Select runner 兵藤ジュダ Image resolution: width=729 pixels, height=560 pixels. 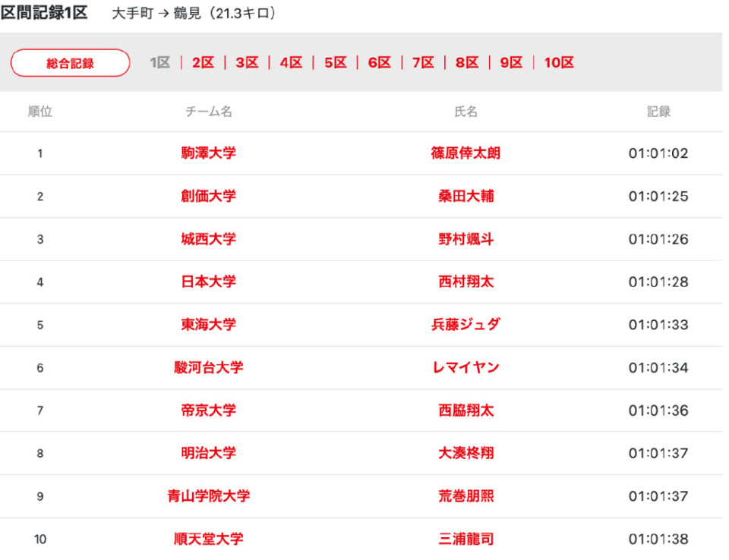pos(465,325)
